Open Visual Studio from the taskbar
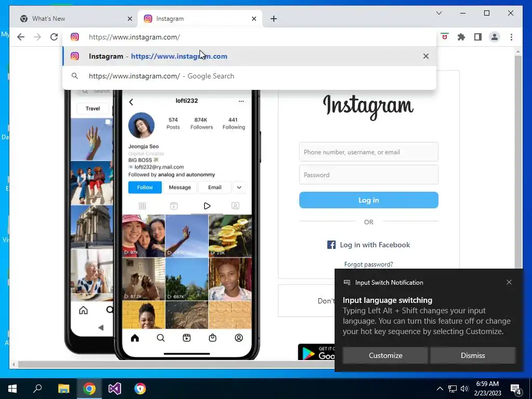Image resolution: width=532 pixels, height=399 pixels. 115,389
